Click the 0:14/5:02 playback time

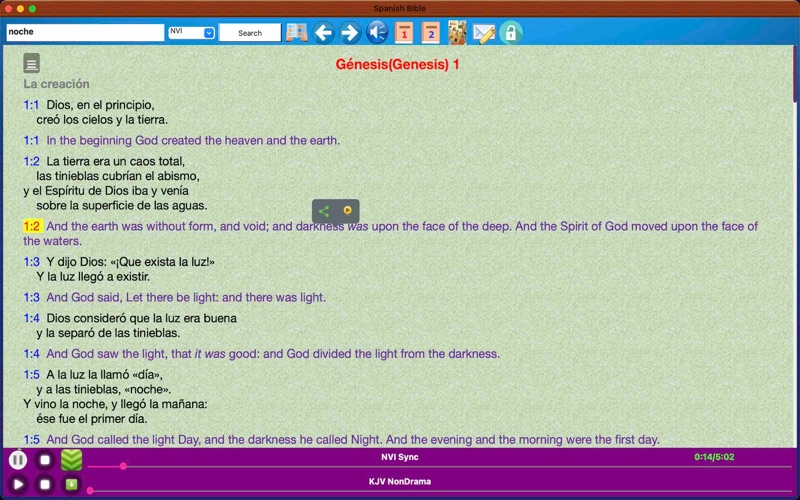(714, 457)
